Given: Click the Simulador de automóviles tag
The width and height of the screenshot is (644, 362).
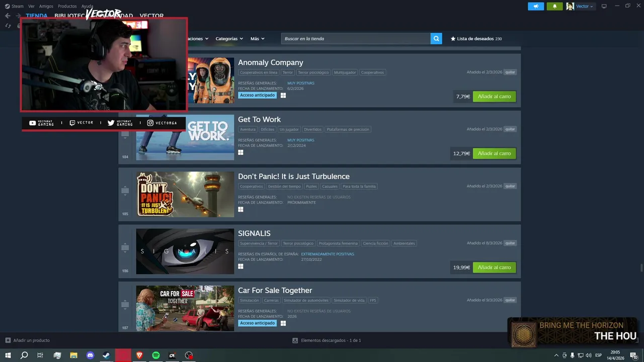Looking at the screenshot, I should pyautogui.click(x=306, y=300).
